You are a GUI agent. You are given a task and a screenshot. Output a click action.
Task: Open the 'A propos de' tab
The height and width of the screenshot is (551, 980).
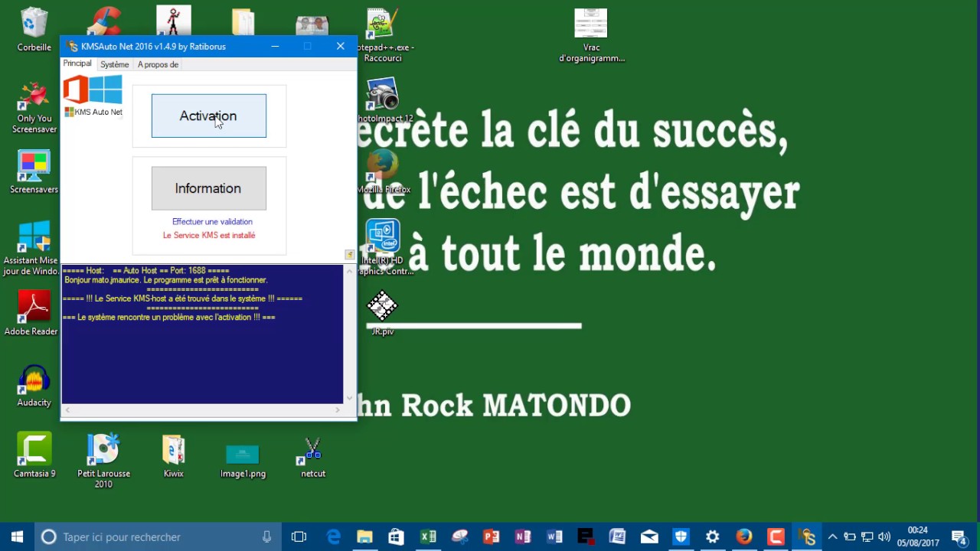coord(158,64)
